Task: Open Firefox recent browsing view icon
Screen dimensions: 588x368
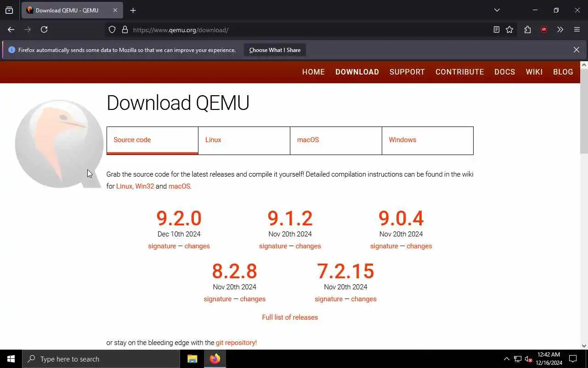Action: (9, 10)
